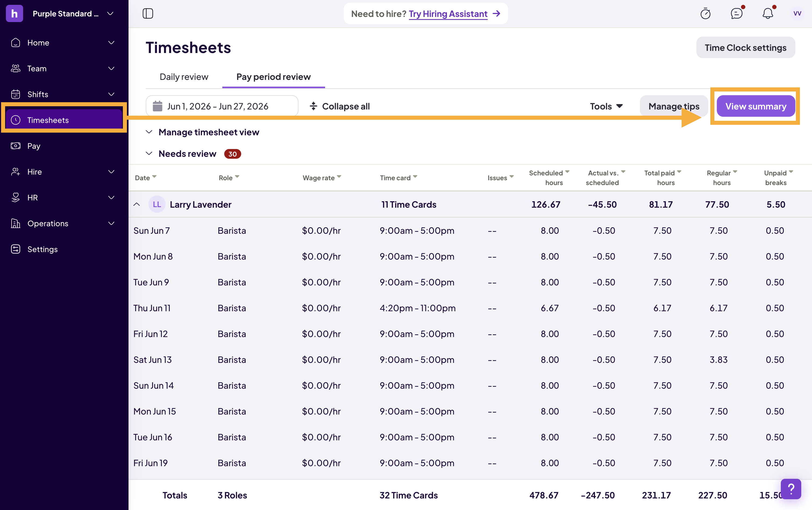
Task: Sort by the Issues column
Action: [501, 178]
